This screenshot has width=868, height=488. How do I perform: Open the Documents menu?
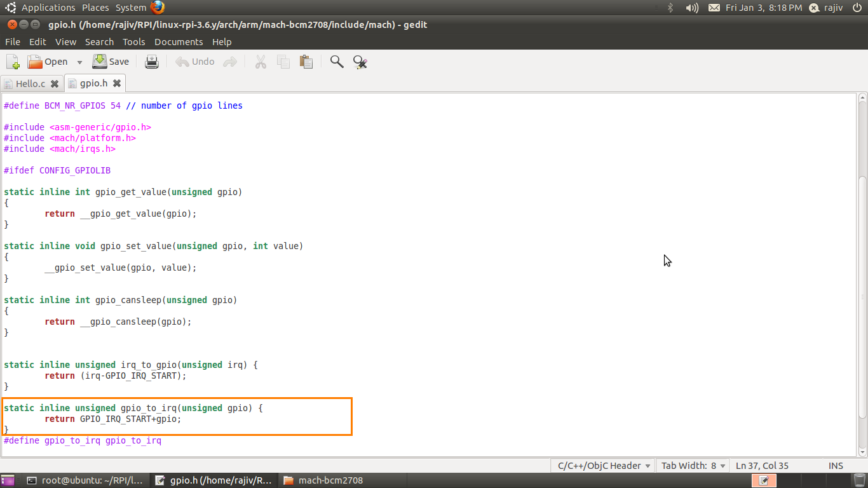[179, 42]
